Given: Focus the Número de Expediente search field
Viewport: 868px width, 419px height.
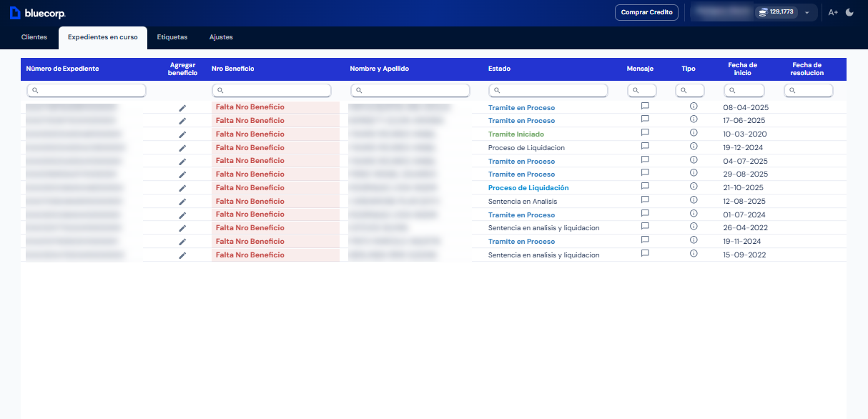Looking at the screenshot, I should pyautogui.click(x=87, y=91).
